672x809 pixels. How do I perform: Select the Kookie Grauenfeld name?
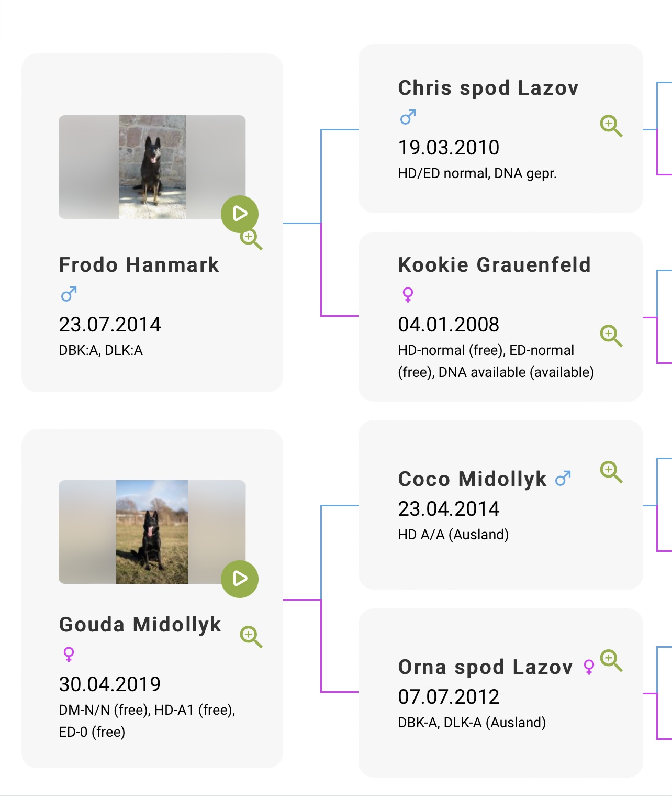coord(494,265)
